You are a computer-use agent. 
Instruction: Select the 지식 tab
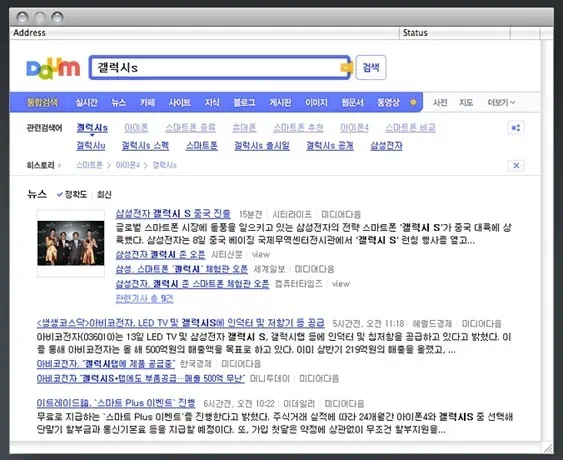212,102
